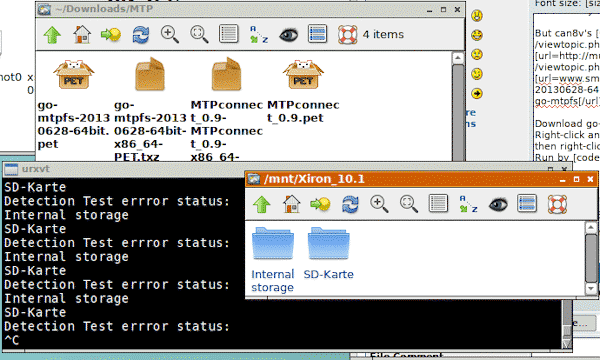Open the home folder in Downloads/MTP window

pos(82,35)
